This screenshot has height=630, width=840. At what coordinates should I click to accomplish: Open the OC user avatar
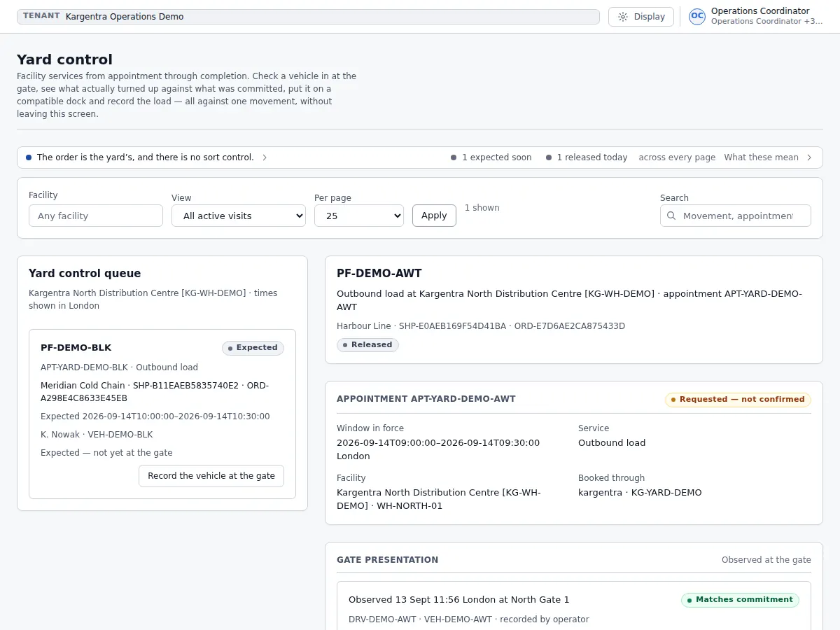(x=697, y=17)
